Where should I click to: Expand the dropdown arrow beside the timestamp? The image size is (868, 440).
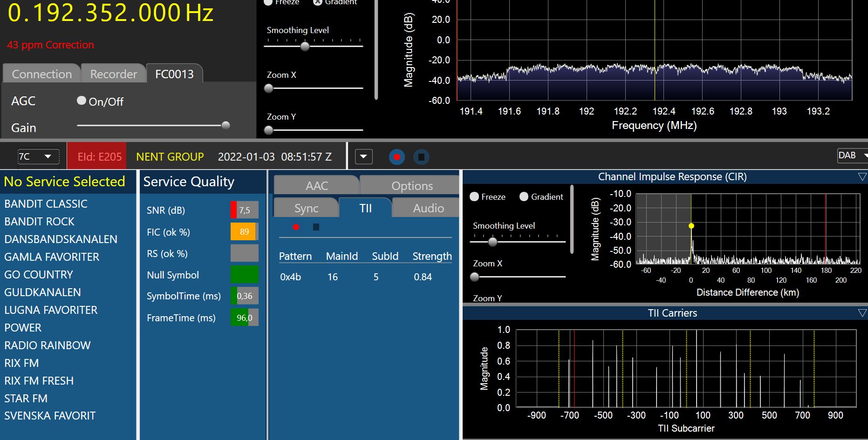[x=363, y=157]
